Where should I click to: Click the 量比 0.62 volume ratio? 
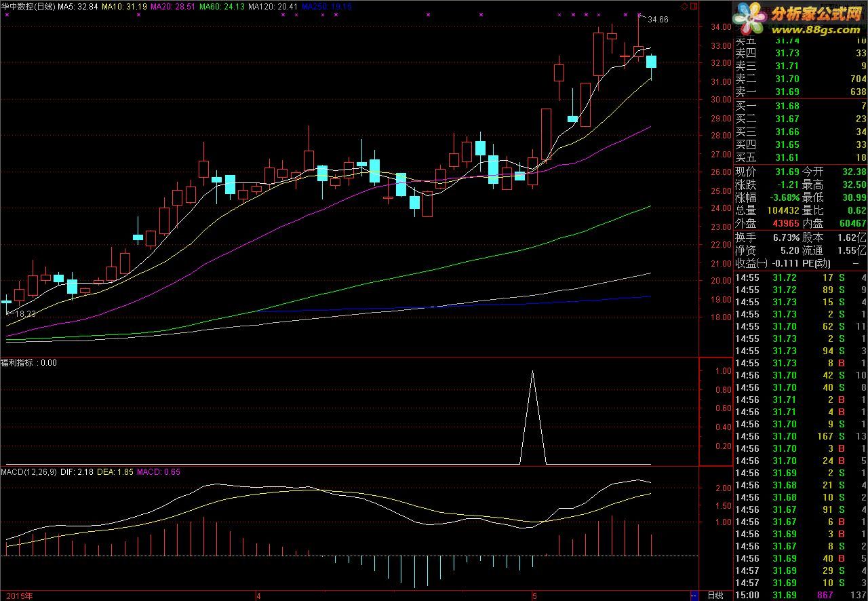856,210
